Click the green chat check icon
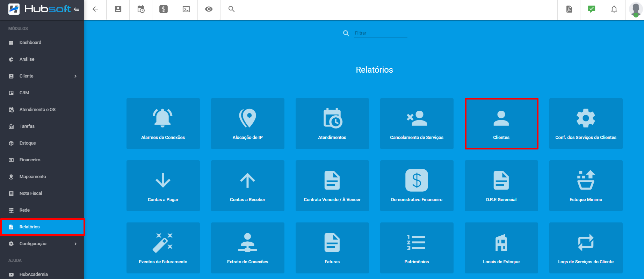644x279 pixels. [x=592, y=9]
